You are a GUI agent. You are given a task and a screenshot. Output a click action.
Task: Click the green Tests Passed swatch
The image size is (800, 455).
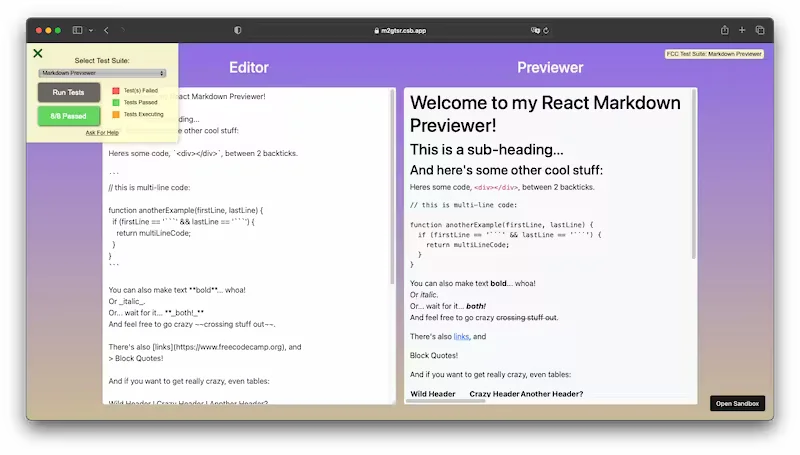click(x=116, y=102)
